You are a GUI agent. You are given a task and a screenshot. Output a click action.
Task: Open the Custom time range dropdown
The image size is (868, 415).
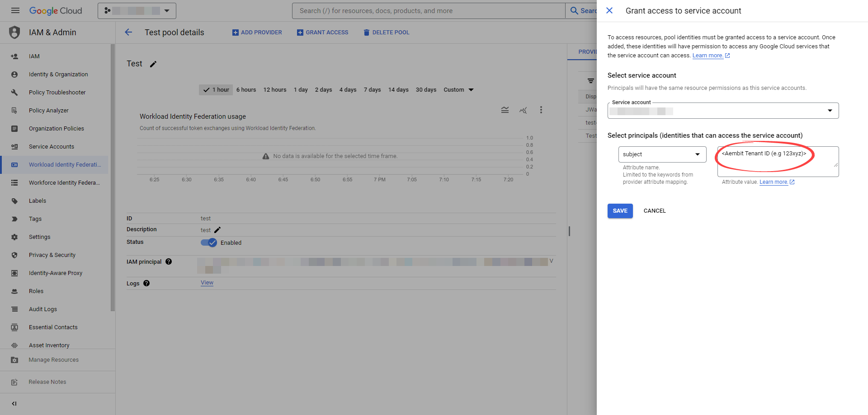(458, 90)
